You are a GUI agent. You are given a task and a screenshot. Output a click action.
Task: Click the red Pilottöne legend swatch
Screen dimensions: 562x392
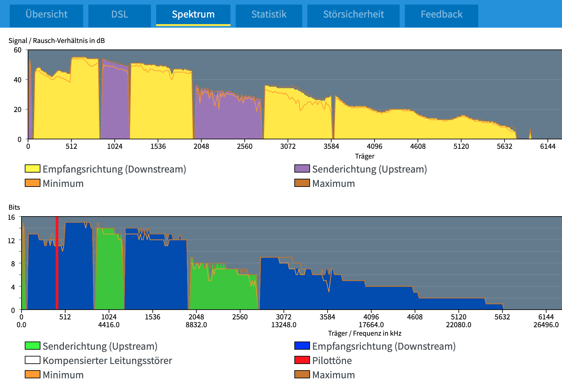[302, 360]
